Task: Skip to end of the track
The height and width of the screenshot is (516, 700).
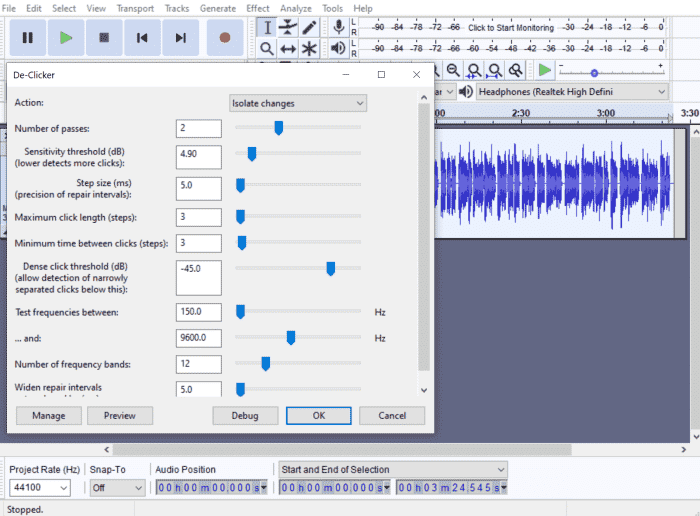Action: (181, 38)
